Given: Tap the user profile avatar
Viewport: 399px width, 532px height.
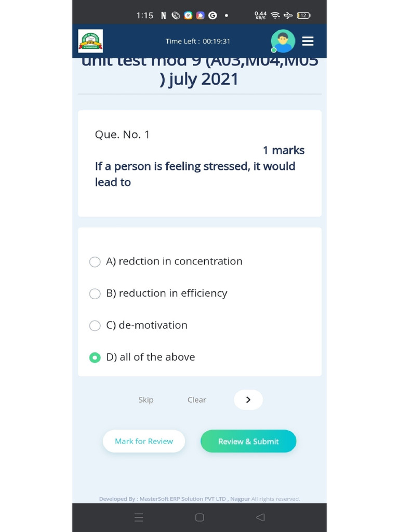Looking at the screenshot, I should click(283, 41).
